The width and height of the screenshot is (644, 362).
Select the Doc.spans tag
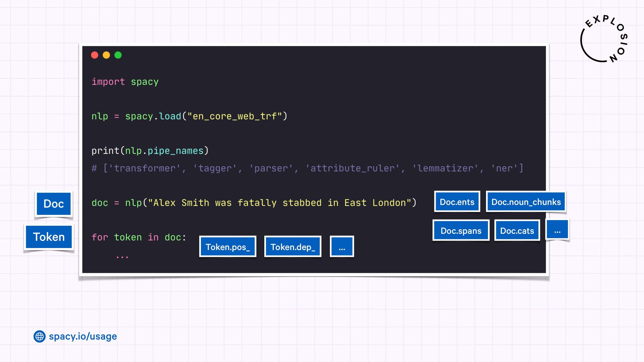click(x=461, y=231)
